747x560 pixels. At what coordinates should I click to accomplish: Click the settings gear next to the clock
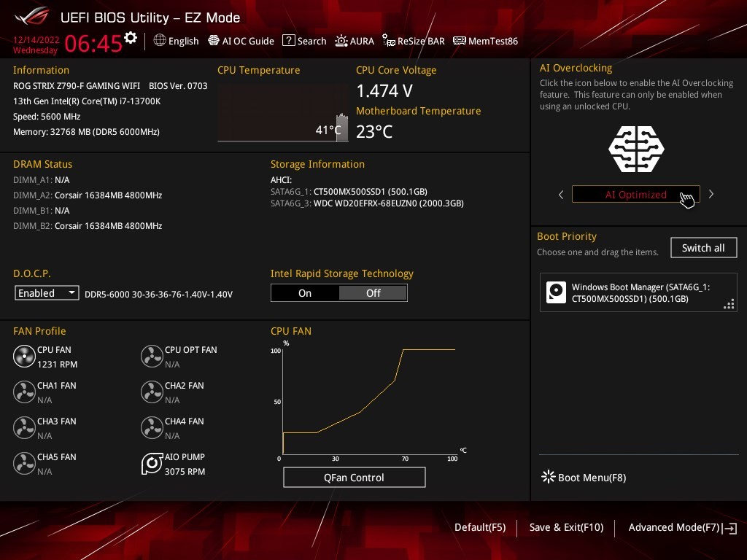click(x=131, y=38)
